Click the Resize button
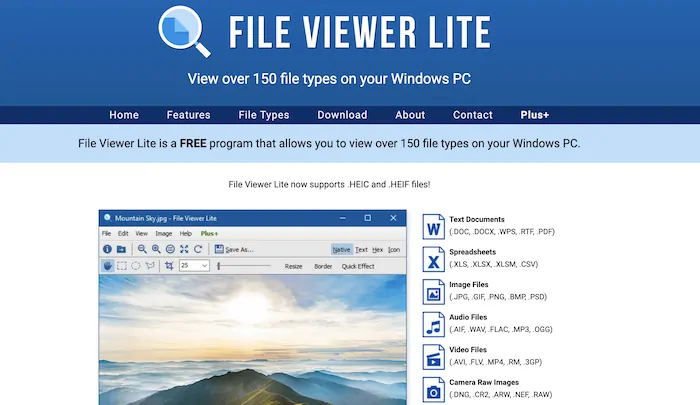The image size is (700, 405). tap(293, 266)
